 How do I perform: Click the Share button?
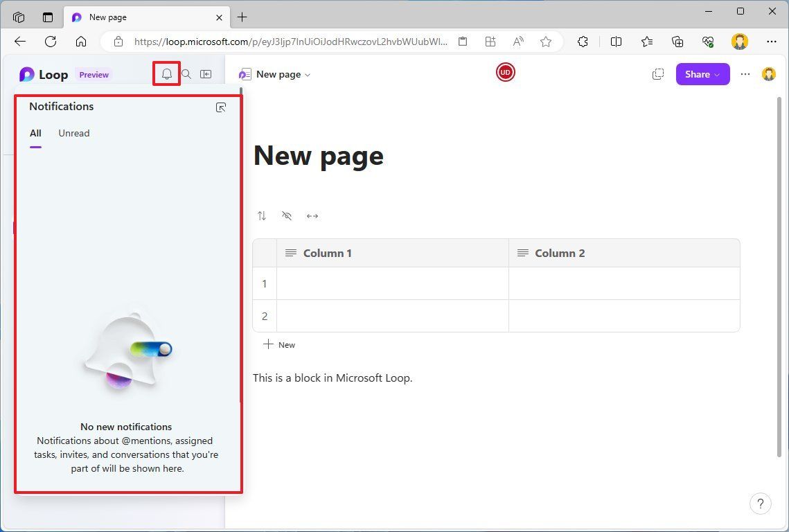pos(698,73)
